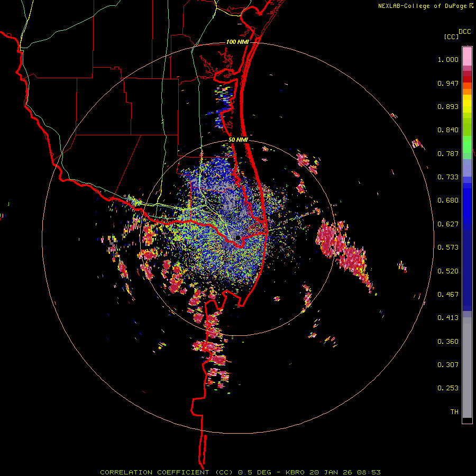476x476 pixels.
Task: Click the NEXLAB-College of DuPage credit text
Action: (426, 6)
